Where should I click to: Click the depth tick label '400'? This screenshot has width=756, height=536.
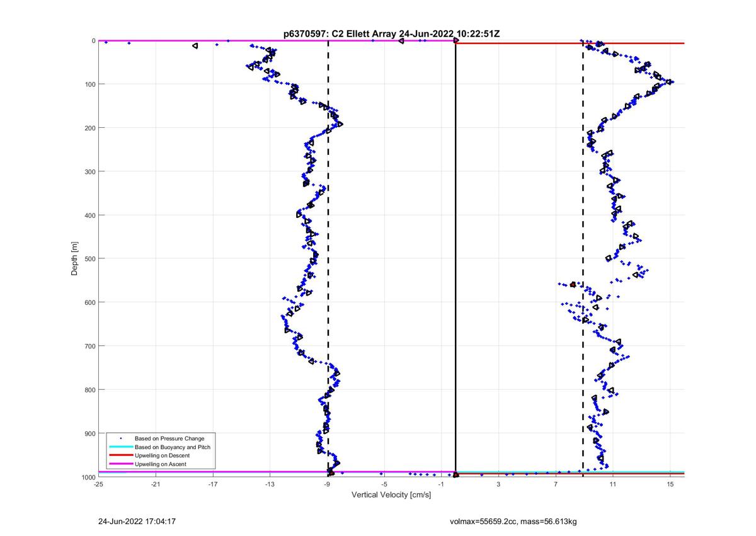pos(90,215)
